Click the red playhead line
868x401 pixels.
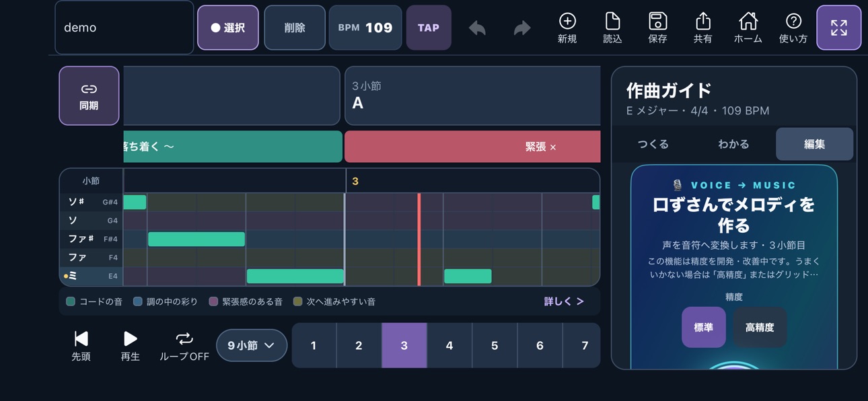[x=419, y=239]
